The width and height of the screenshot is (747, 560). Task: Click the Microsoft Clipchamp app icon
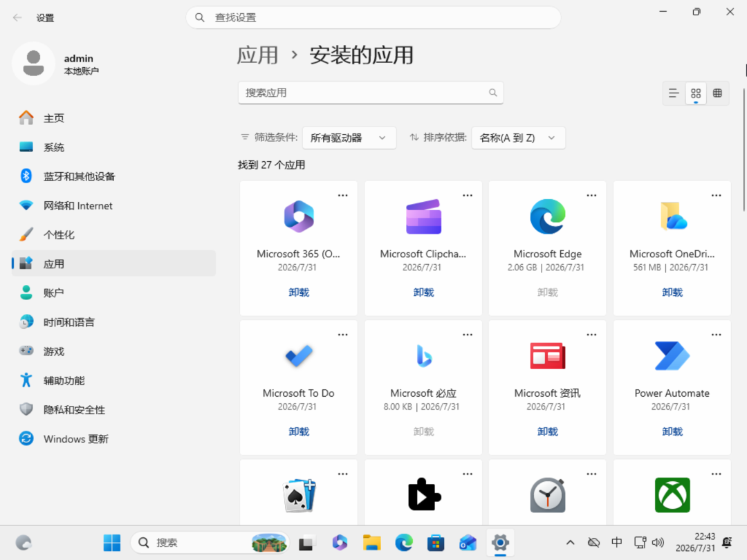coord(423,216)
